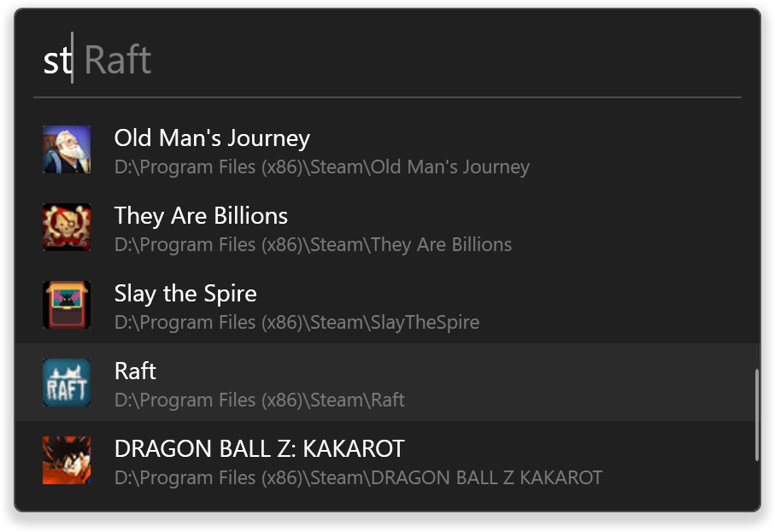Launch Slay the Spire from the title
The image size is (775, 532).
[x=185, y=294]
